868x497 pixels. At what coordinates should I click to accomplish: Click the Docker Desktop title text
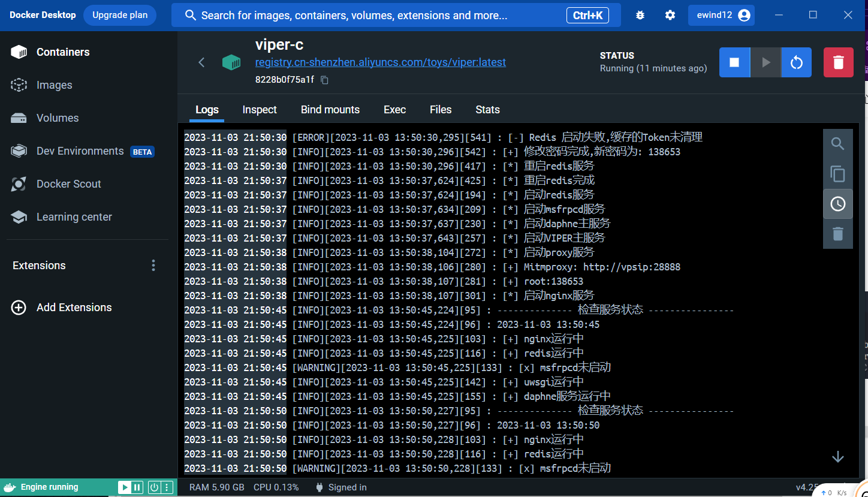tap(43, 15)
